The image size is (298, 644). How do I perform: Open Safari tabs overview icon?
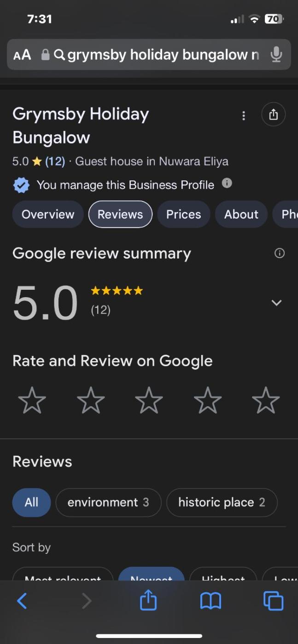coord(273,601)
